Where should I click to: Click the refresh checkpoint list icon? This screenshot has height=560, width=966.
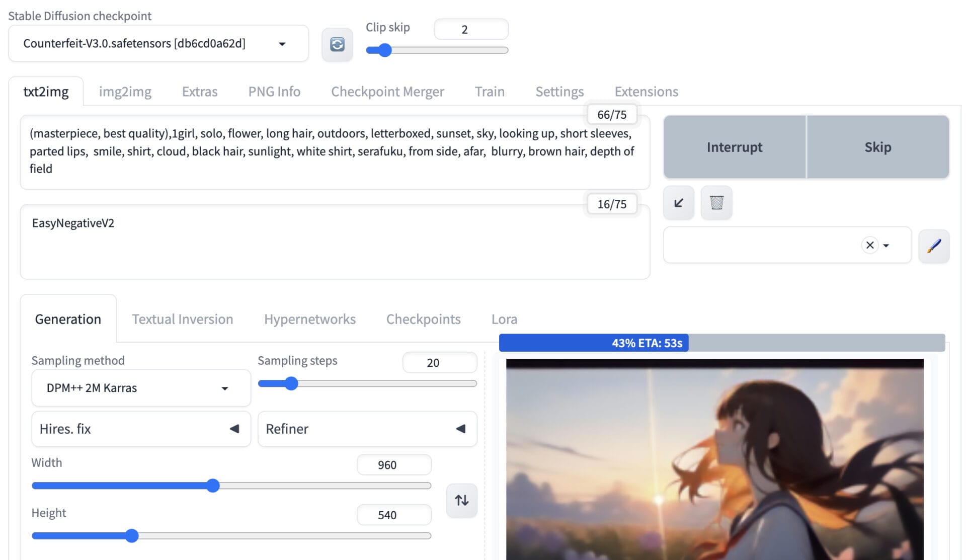[337, 45]
